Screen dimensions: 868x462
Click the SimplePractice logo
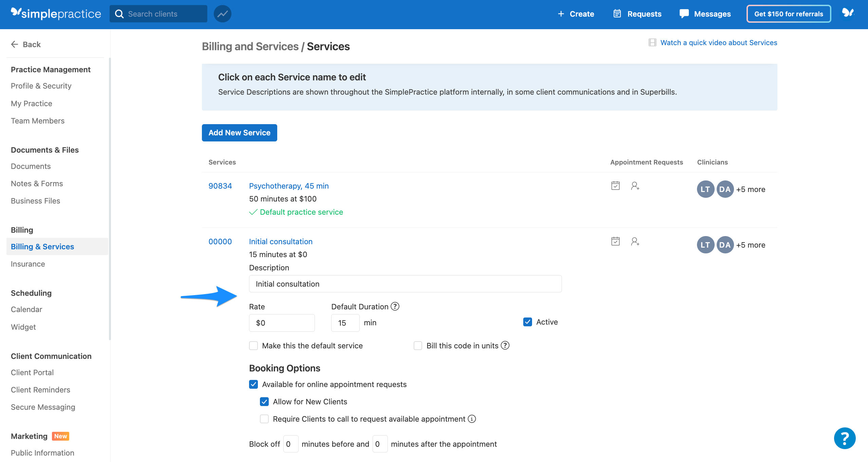[x=55, y=14]
